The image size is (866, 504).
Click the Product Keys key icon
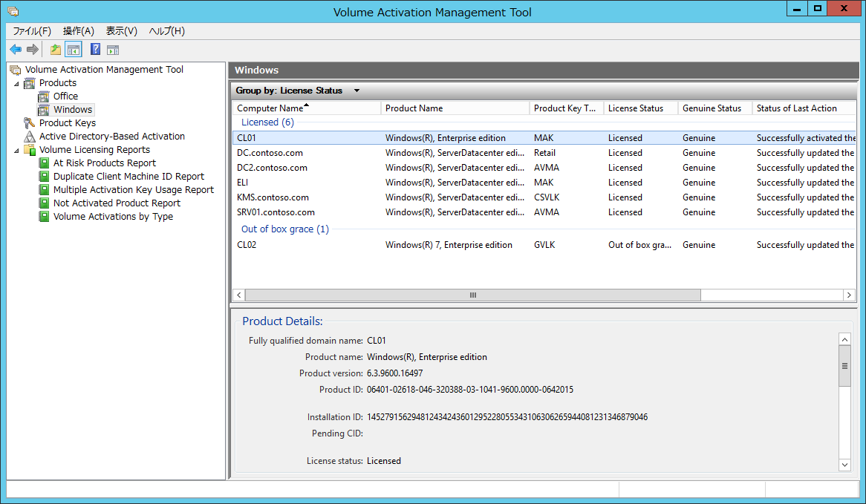pos(30,123)
